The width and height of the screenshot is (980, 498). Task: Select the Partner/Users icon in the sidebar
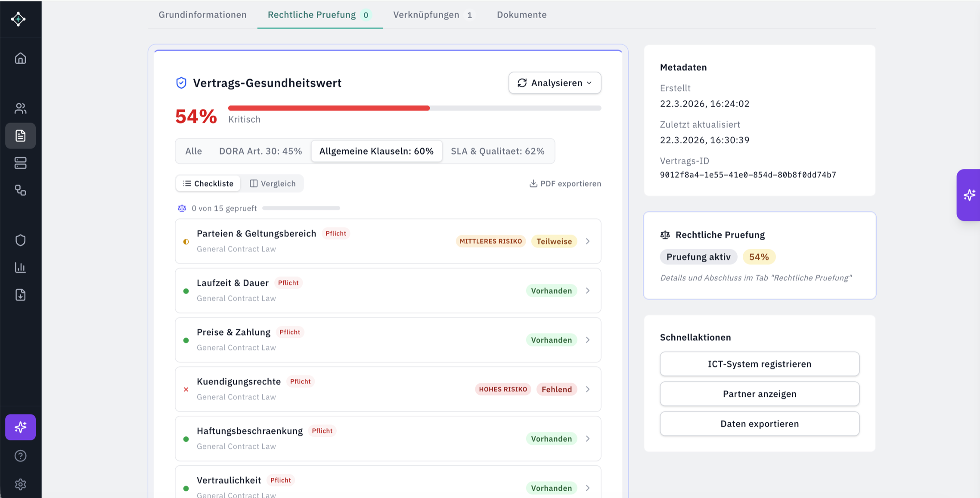pyautogui.click(x=20, y=108)
